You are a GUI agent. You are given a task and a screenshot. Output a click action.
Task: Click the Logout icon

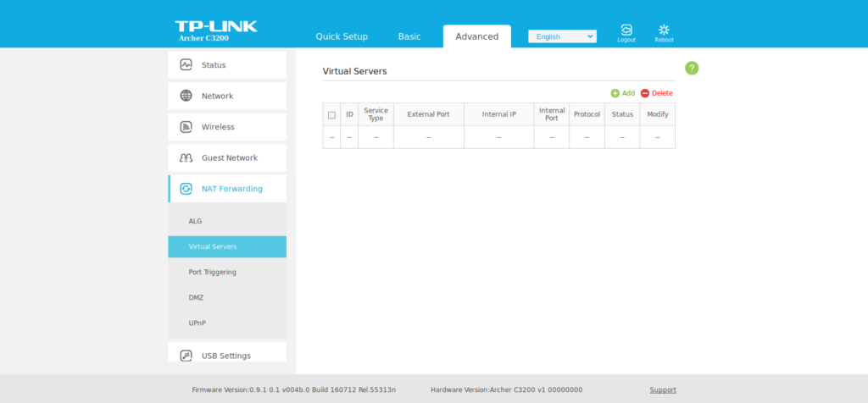(626, 30)
